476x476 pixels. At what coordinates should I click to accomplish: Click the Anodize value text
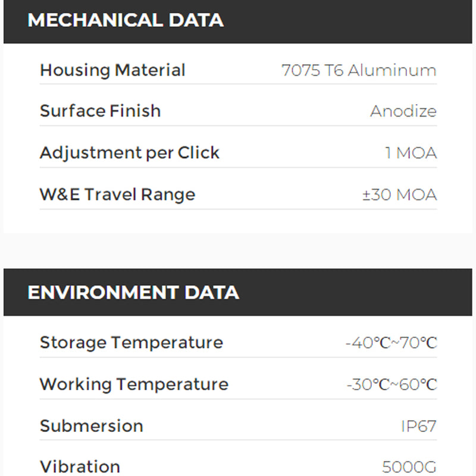403,111
